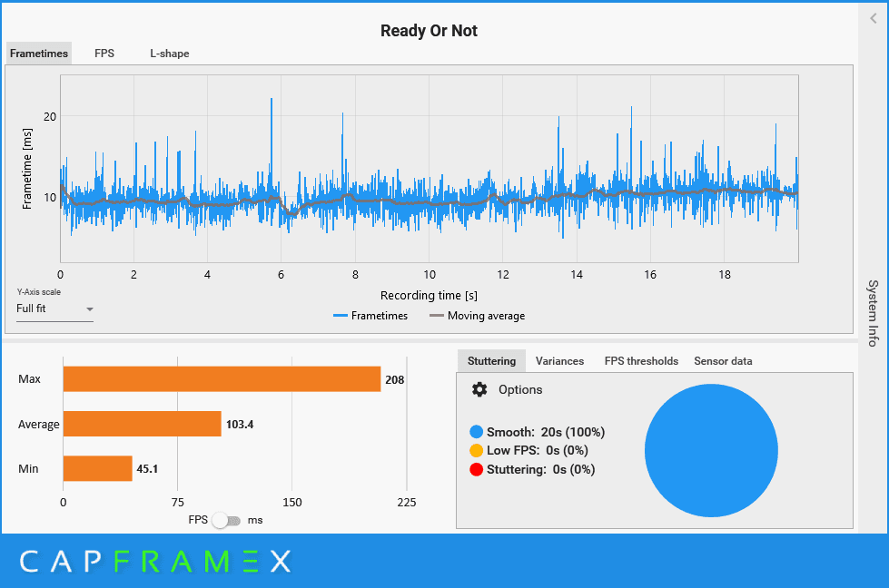Collapse the System Info chevron arrow
Viewport: 889px width, 588px height.
click(874, 18)
